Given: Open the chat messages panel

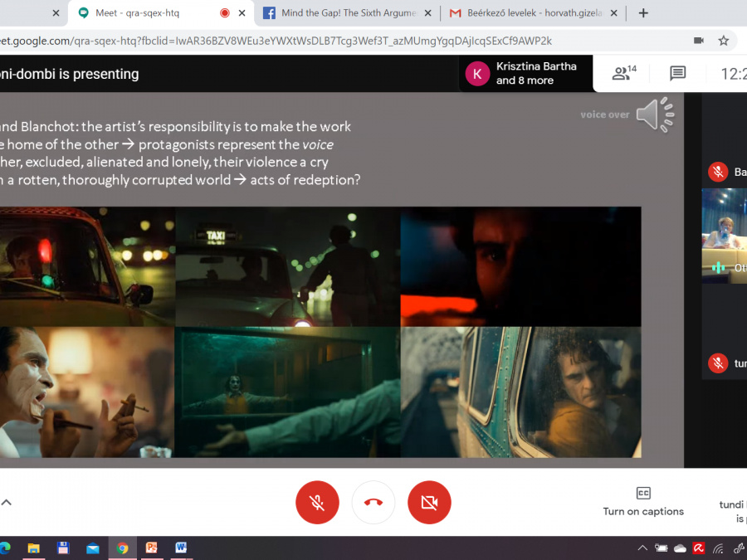Looking at the screenshot, I should click(677, 73).
